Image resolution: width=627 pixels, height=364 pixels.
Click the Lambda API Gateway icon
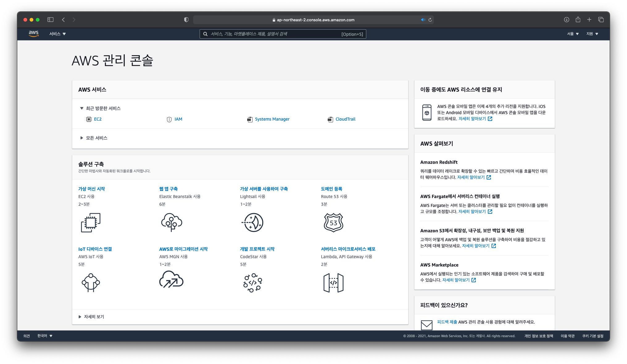pos(333,283)
